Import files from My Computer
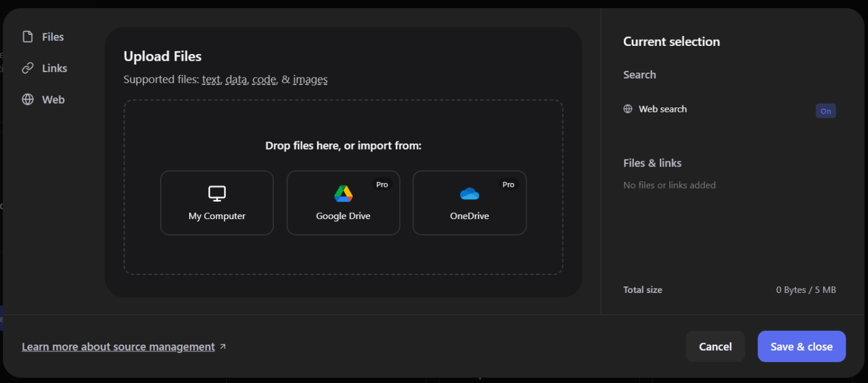This screenshot has height=383, width=868. (216, 203)
